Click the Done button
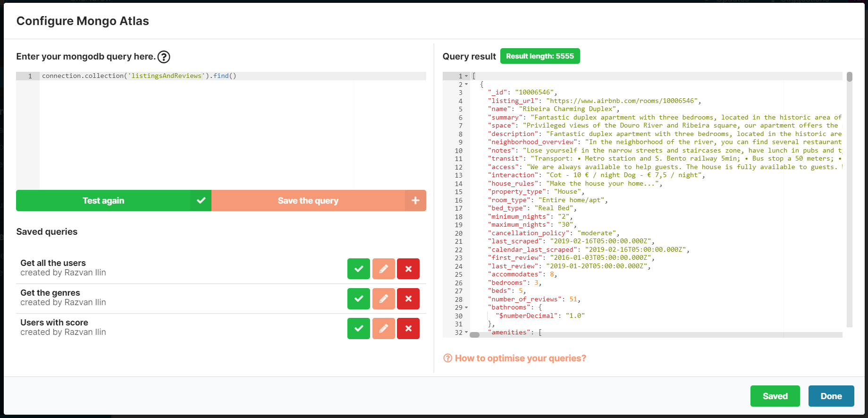 point(831,396)
